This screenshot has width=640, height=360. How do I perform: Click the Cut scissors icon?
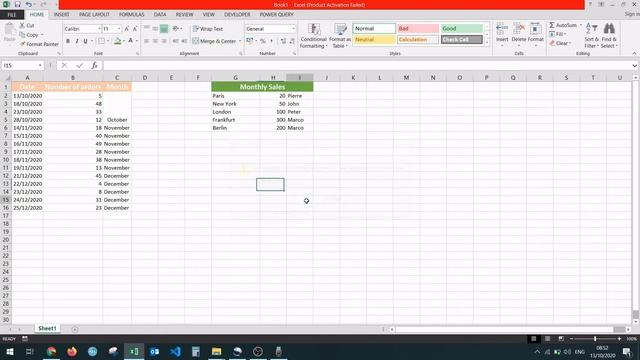tap(22, 25)
